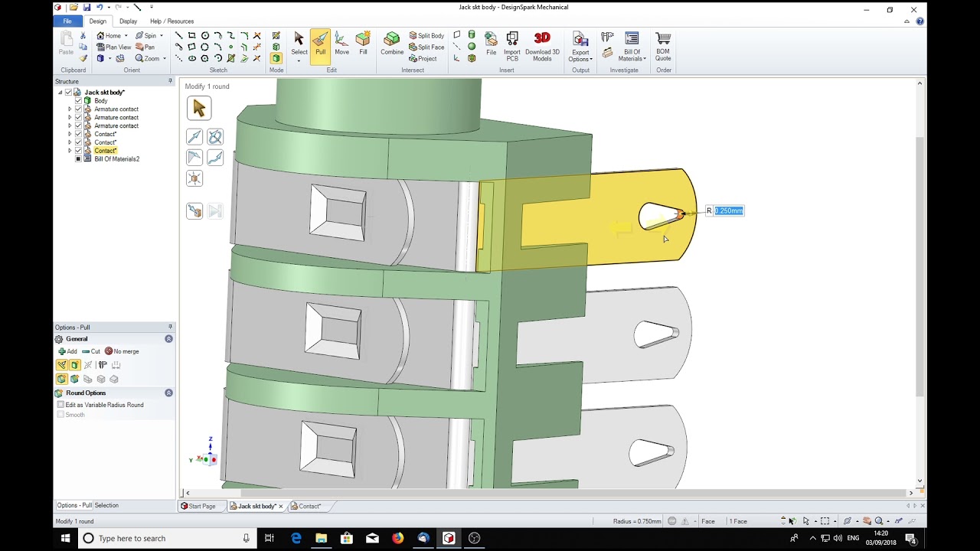Image resolution: width=980 pixels, height=551 pixels.
Task: Switch to Sketch mode
Action: 276,35
